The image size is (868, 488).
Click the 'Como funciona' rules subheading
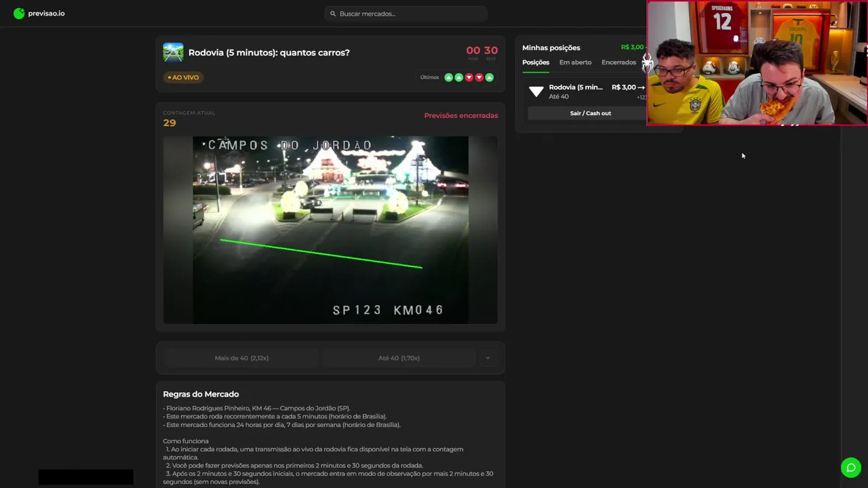(x=186, y=441)
